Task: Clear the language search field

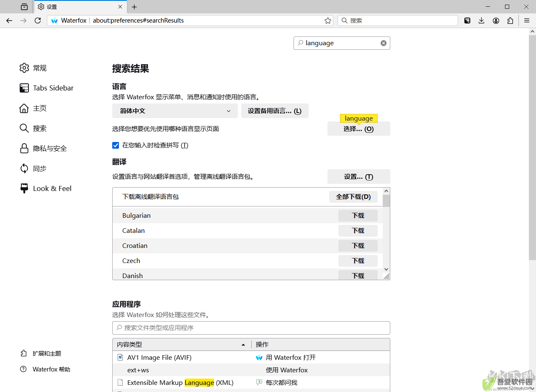Action: tap(383, 43)
